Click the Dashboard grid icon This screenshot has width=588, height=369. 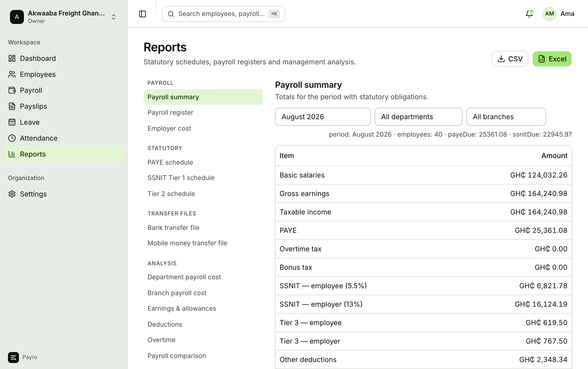12,58
